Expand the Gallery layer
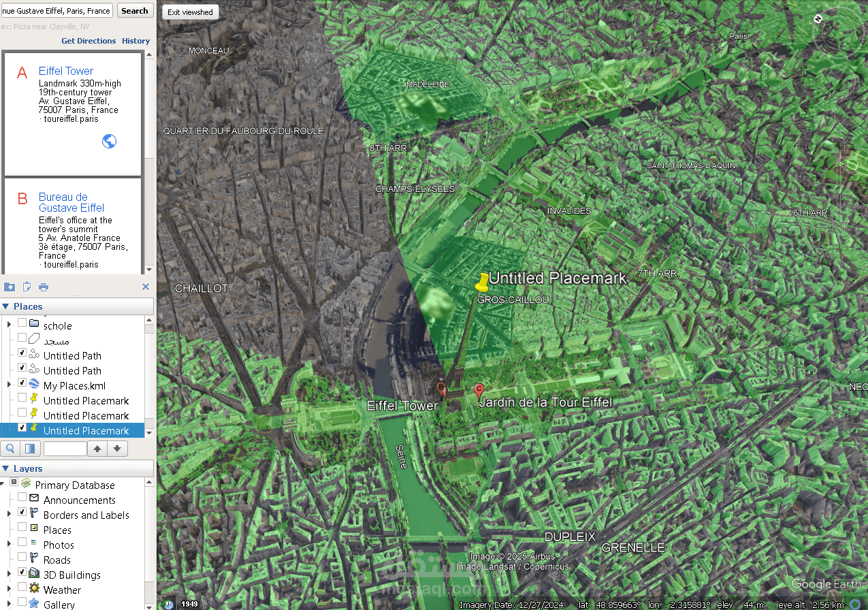This screenshot has width=868, height=610. coord(10,604)
